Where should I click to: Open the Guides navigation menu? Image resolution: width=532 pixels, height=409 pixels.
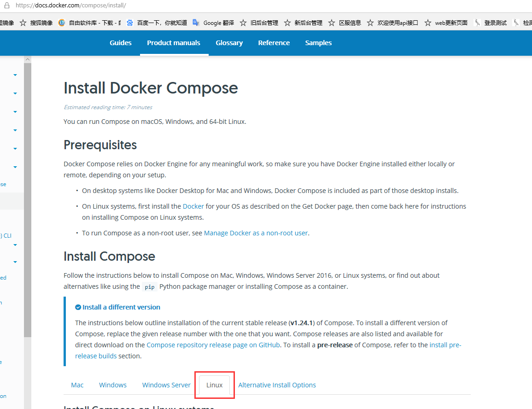click(121, 43)
